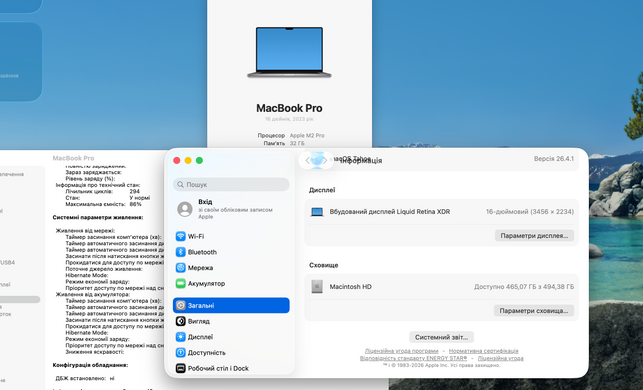This screenshot has width=643, height=390.
Task: Click Доступно 465,07 ГБ з 494,38 ГБ
Action: tap(524, 287)
